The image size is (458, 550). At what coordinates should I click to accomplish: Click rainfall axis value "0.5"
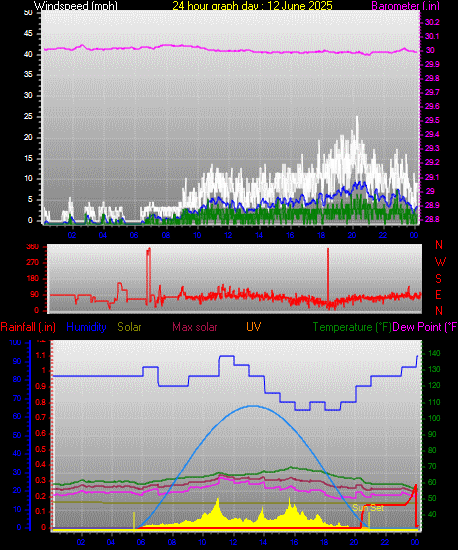pos(41,449)
